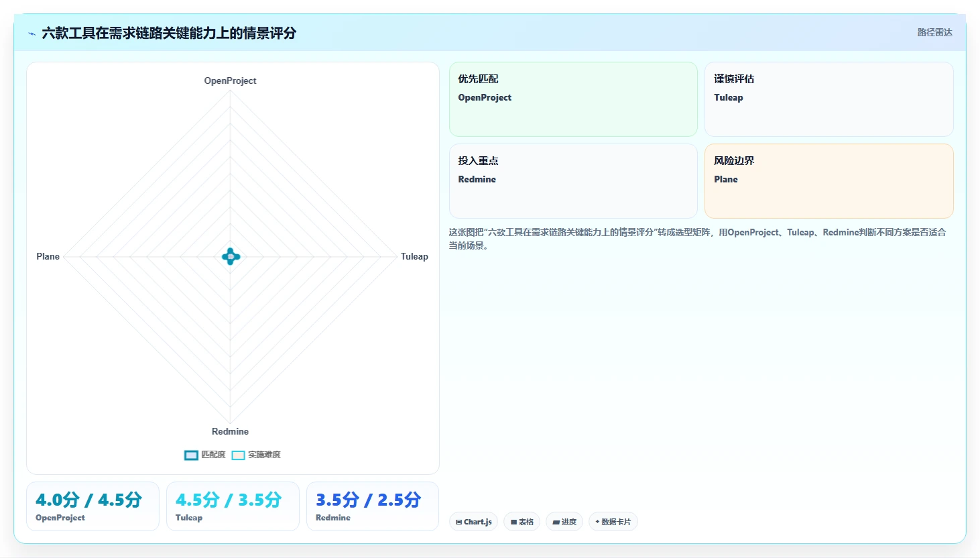Open the 谨慎评估 Tuleap card
Image resolution: width=980 pixels, height=558 pixels.
829,99
